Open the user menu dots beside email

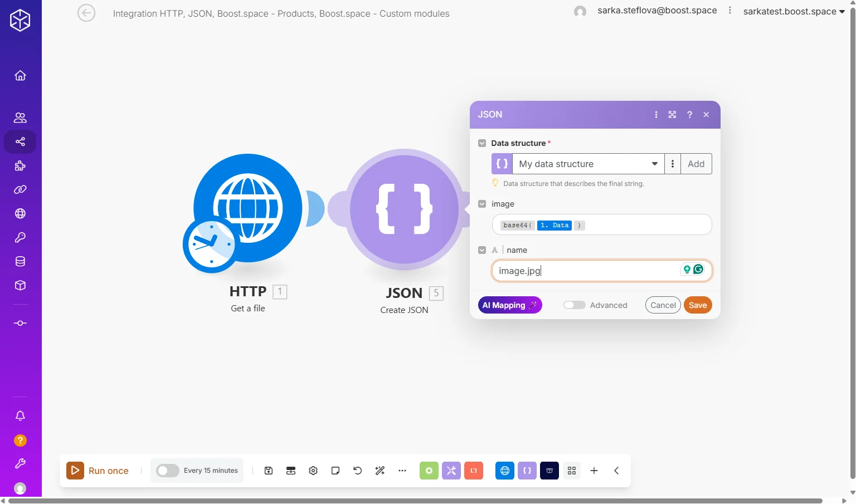(730, 11)
